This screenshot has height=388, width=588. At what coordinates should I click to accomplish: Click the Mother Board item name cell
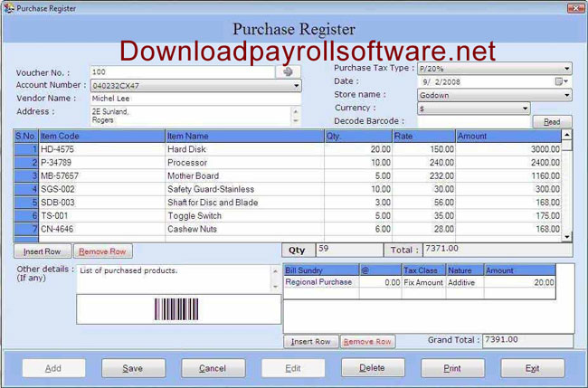coord(244,175)
